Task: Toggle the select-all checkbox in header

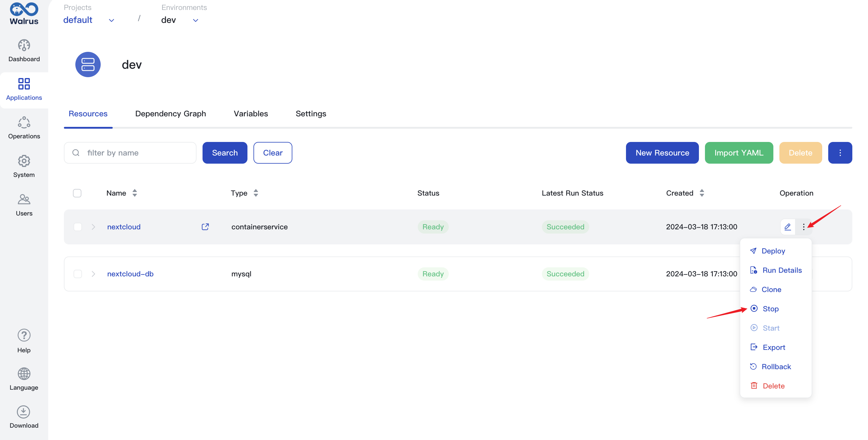Action: pyautogui.click(x=77, y=193)
